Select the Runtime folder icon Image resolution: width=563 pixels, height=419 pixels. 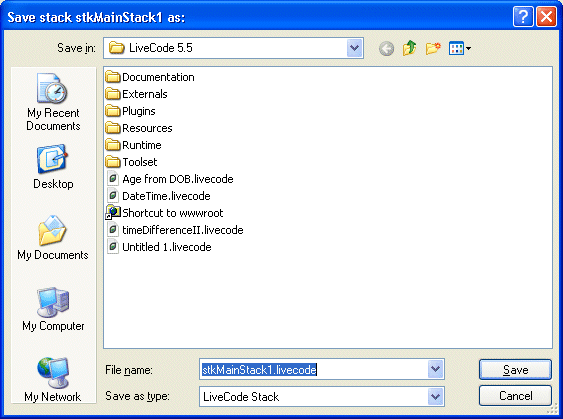pos(113,145)
